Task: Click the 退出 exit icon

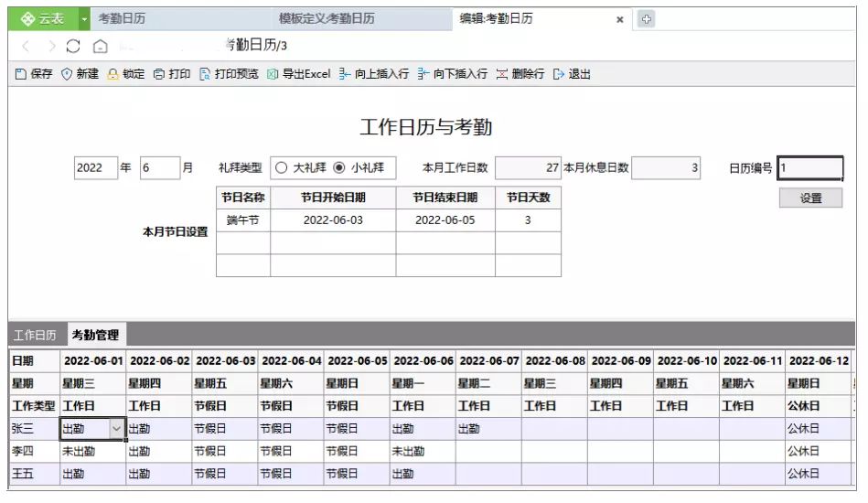Action: 559,74
